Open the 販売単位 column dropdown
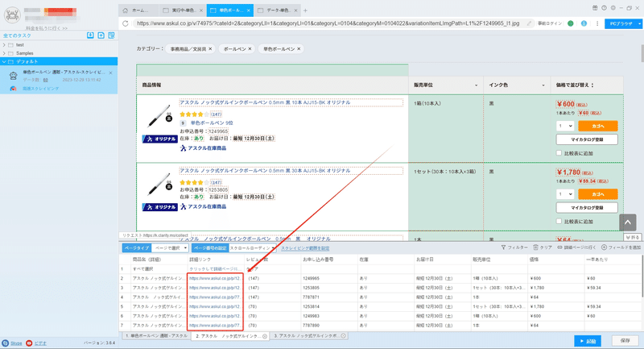Viewport: 644px width, 349px height. coord(476,85)
